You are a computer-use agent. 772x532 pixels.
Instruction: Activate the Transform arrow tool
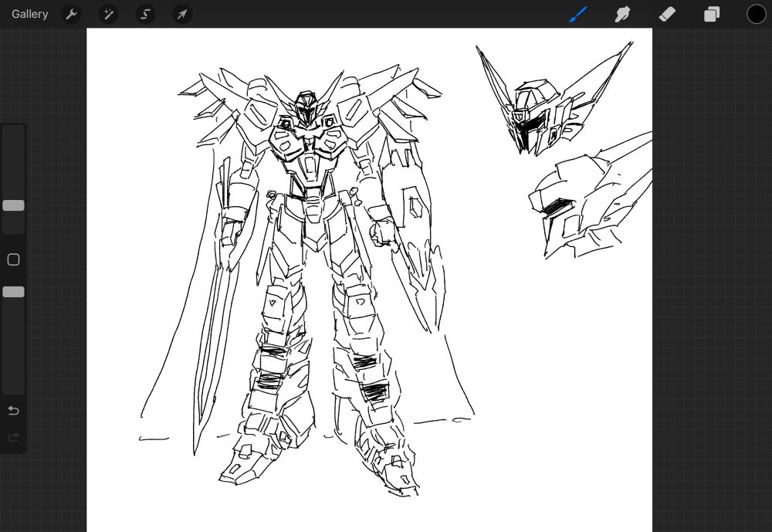tap(182, 15)
